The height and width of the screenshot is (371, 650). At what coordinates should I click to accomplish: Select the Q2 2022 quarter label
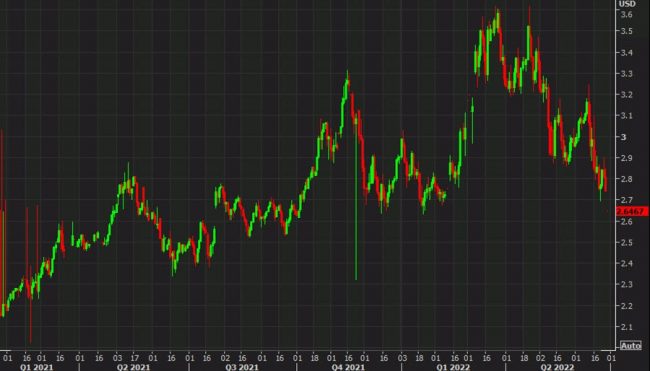click(x=557, y=367)
